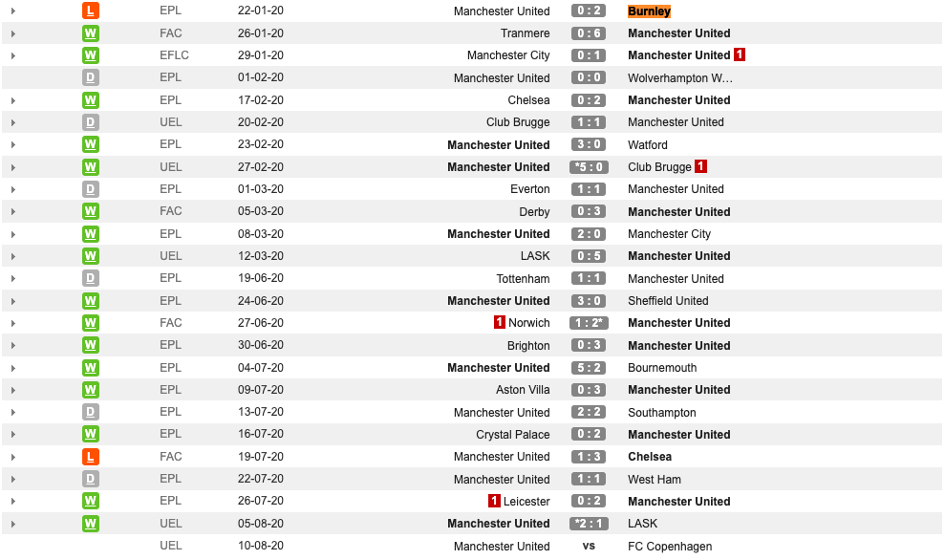Click the green W icon for the 05-08-20 LASK match
The height and width of the screenshot is (560, 945).
coord(91,524)
